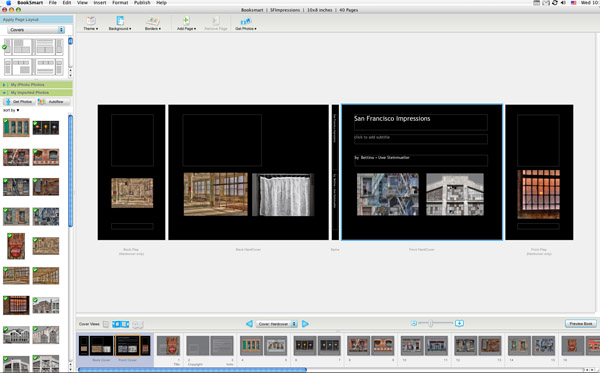Click the photo library vertical scrollbar
The image size is (600, 373).
click(x=70, y=171)
